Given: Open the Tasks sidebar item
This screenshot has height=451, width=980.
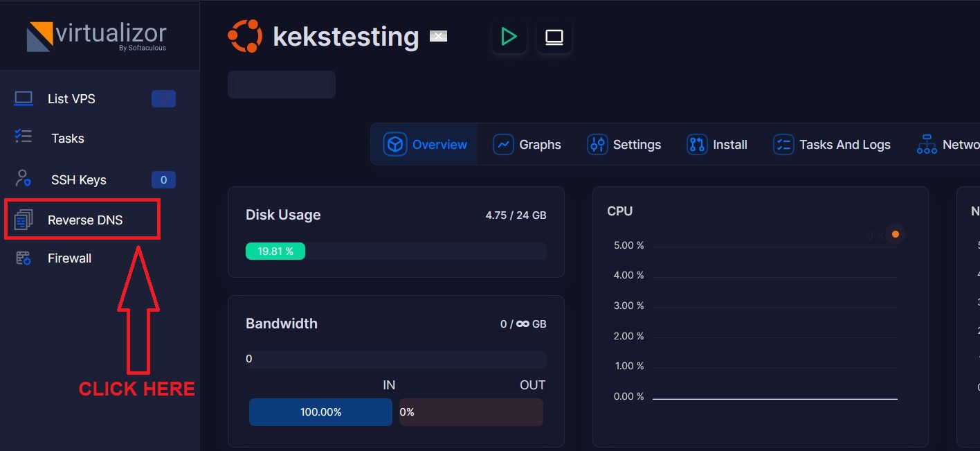Looking at the screenshot, I should [68, 139].
